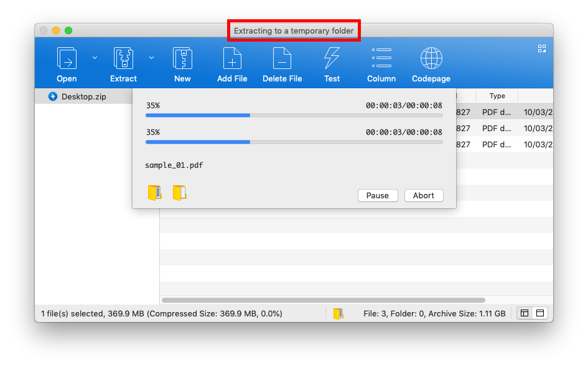Expand the dropdown arrow next to Extract
This screenshot has width=588, height=368.
click(x=151, y=58)
